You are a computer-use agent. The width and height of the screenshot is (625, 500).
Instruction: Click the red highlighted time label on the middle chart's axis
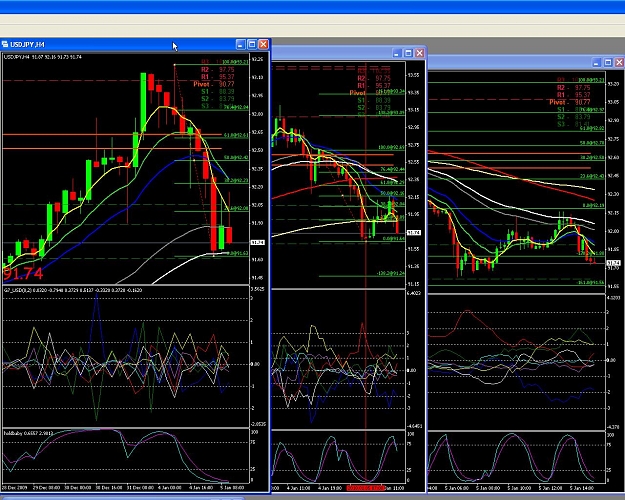366,488
